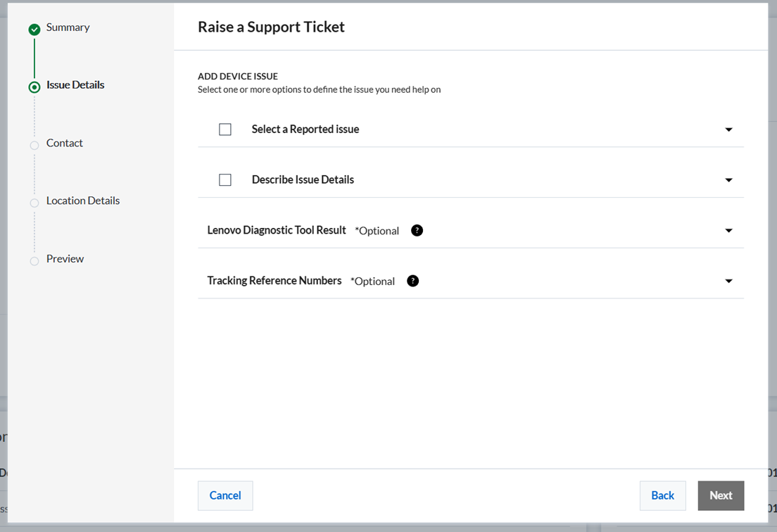Open help icon for Tracking Reference Numbers

pyautogui.click(x=412, y=281)
